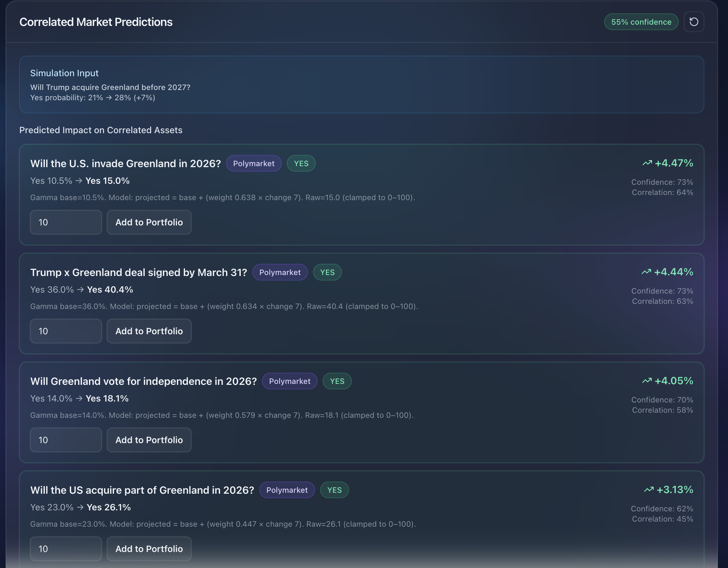
Task: Click the 55% confidence badge
Action: 641,22
